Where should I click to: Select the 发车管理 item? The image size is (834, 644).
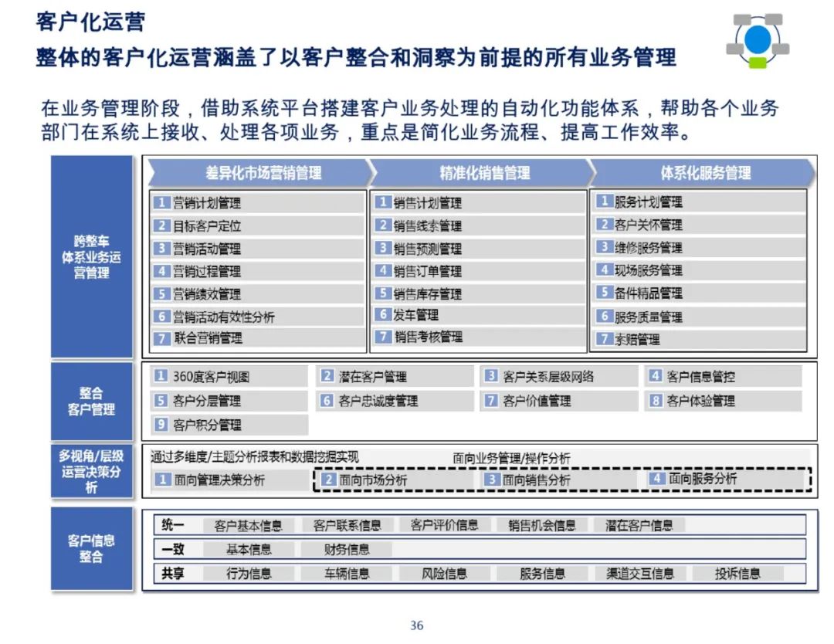pos(479,315)
